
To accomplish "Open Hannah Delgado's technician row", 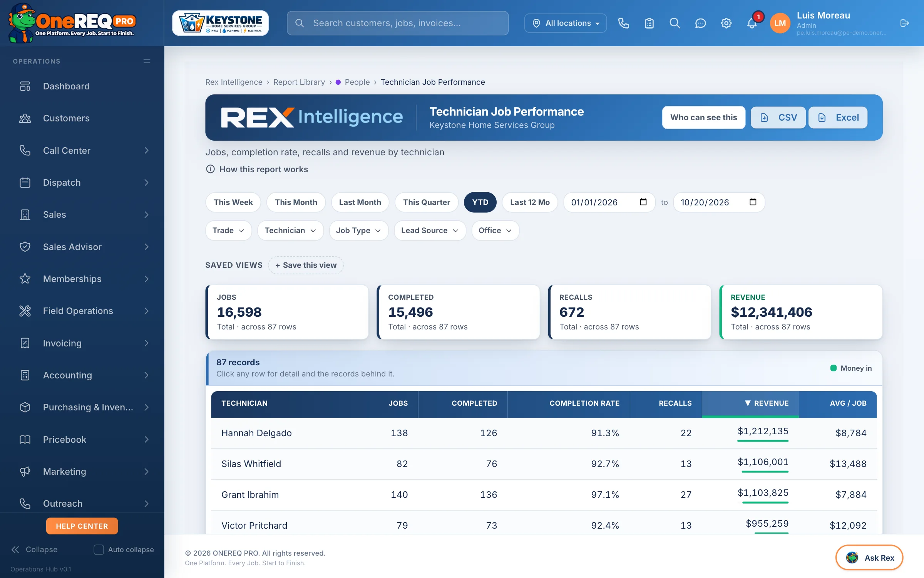I will (x=544, y=433).
